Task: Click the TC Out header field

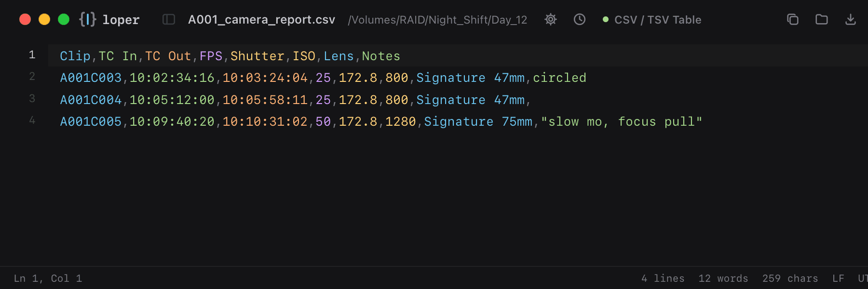Action: tap(168, 56)
